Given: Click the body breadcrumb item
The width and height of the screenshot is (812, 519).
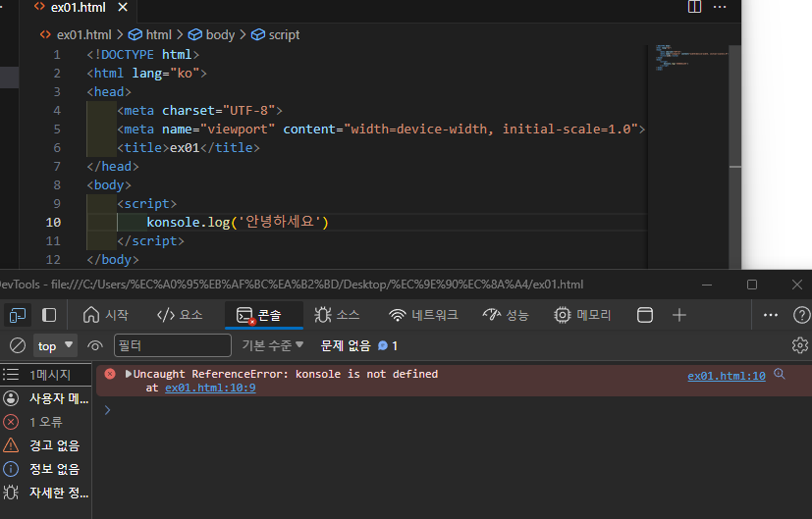Looking at the screenshot, I should [211, 34].
